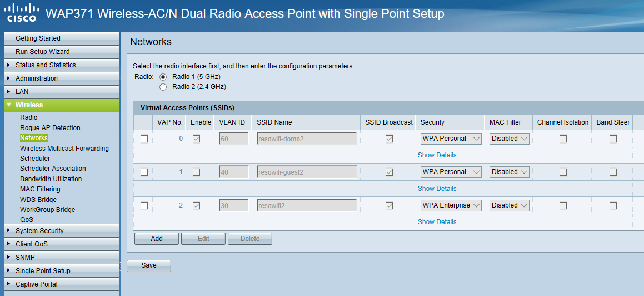
Task: Open Radio settings page
Action: (x=29, y=117)
